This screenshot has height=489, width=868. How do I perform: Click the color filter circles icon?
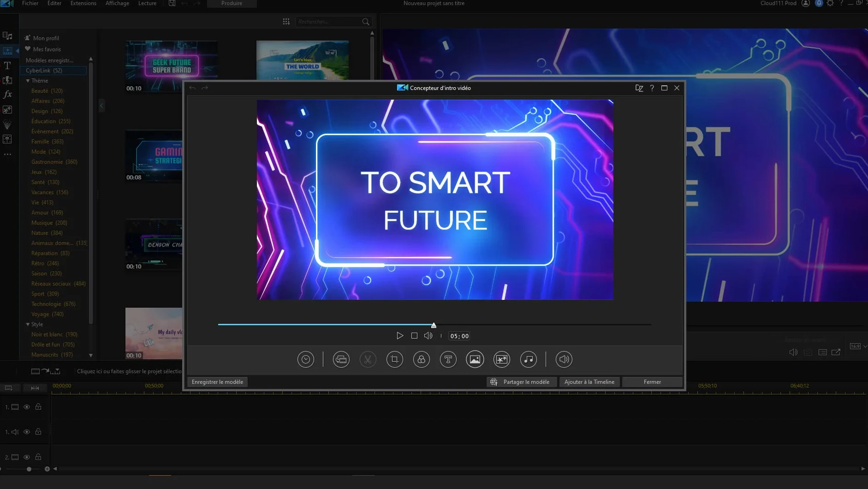click(421, 359)
